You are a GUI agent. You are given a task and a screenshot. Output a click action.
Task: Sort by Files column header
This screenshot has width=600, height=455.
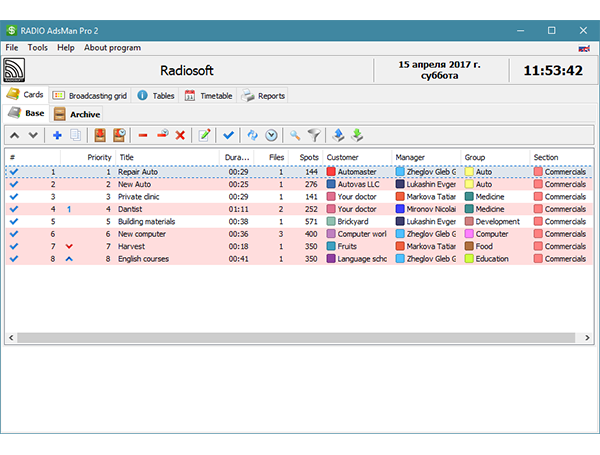[x=271, y=157]
